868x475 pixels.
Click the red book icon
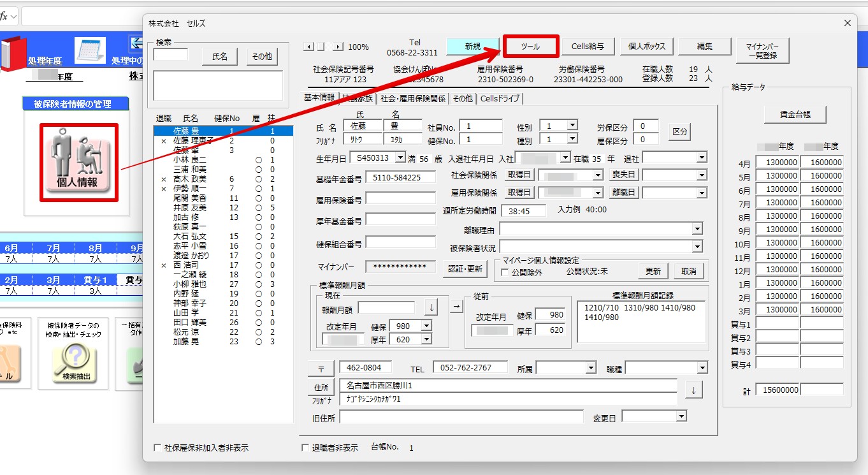(x=12, y=52)
